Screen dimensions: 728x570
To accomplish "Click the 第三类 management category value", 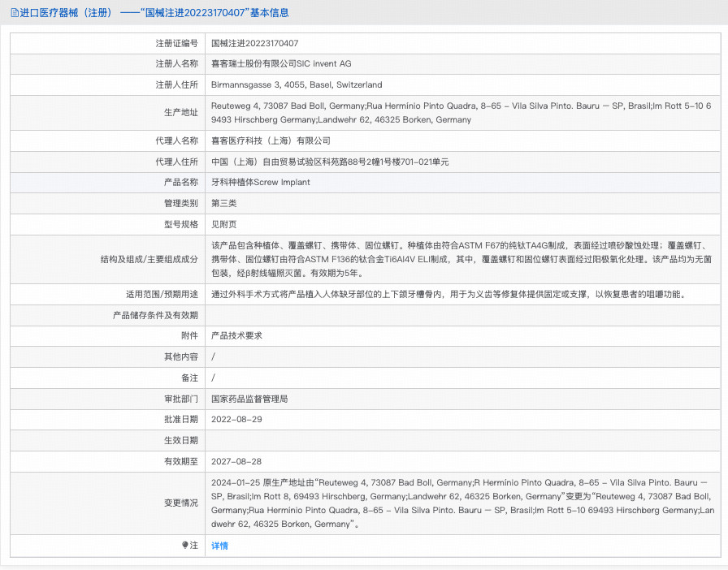I will point(224,203).
